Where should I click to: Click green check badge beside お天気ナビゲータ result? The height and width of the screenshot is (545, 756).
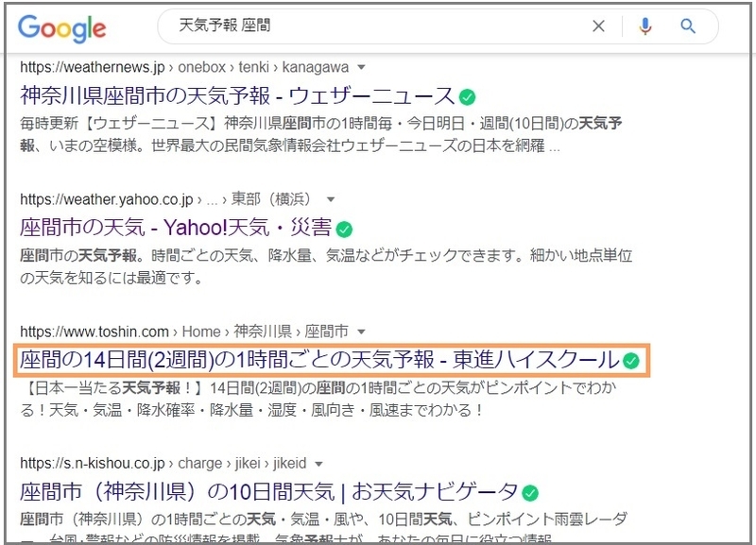[x=530, y=493]
